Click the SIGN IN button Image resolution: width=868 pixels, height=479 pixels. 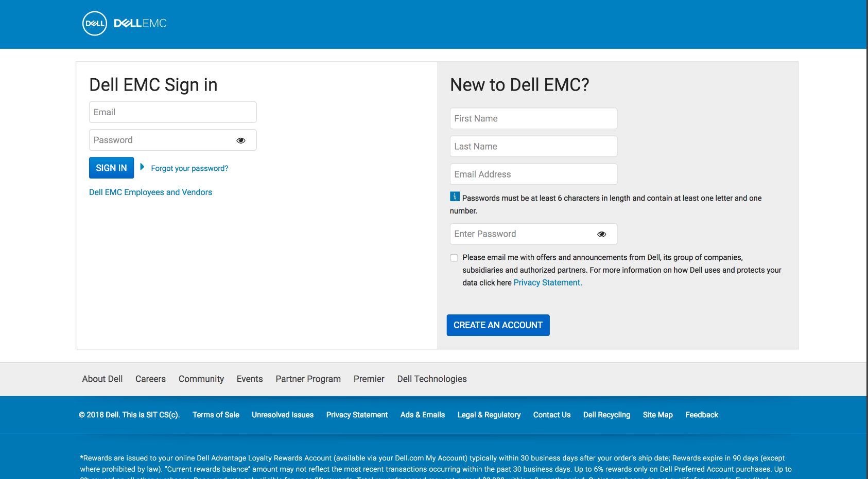tap(111, 167)
